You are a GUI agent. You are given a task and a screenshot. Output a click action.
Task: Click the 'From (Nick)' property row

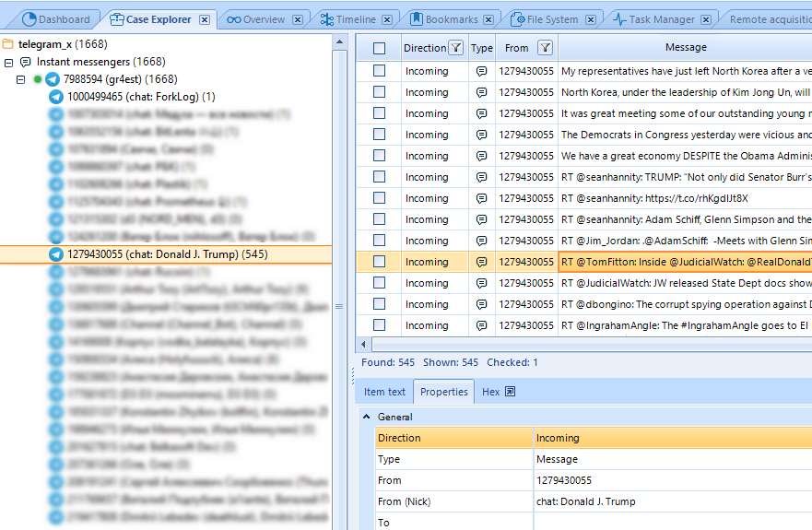[x=594, y=501]
